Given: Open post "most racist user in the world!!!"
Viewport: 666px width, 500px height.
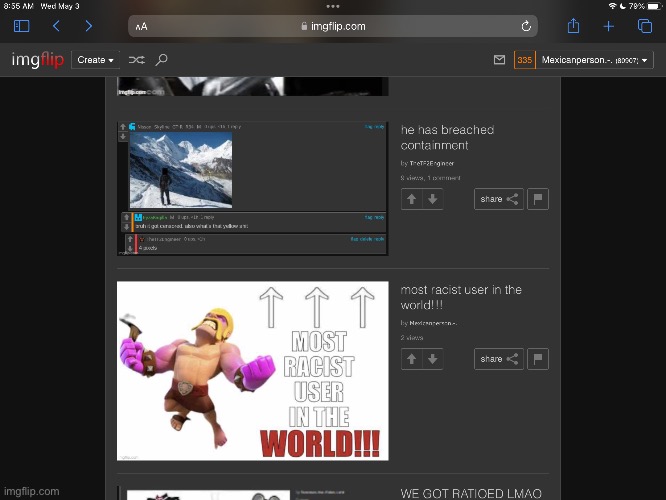Looking at the screenshot, I should pyautogui.click(x=461, y=297).
